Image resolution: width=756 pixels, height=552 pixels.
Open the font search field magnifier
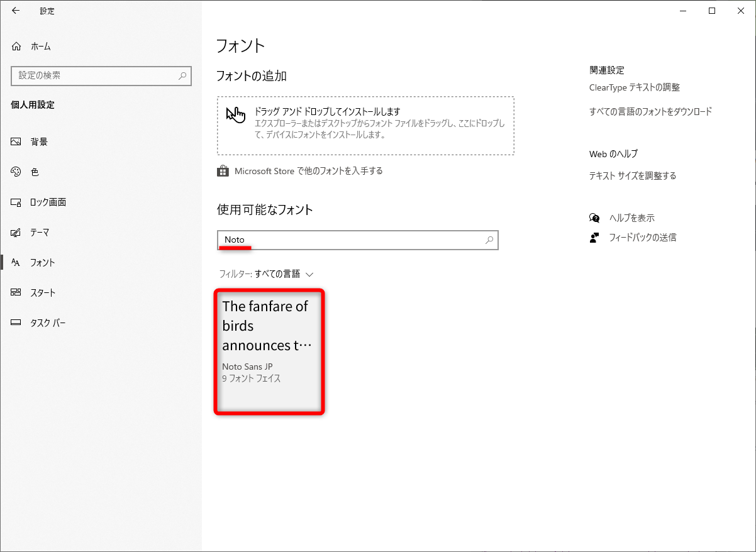[489, 240]
